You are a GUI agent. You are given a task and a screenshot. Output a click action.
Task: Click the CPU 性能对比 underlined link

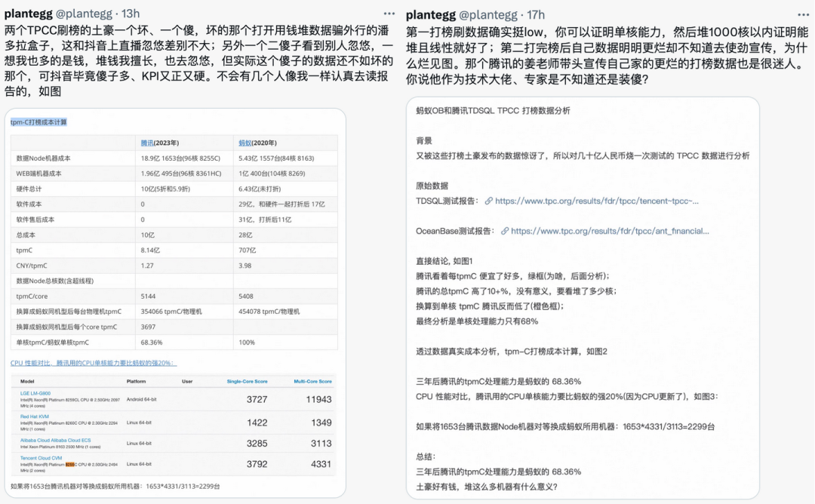tap(94, 363)
